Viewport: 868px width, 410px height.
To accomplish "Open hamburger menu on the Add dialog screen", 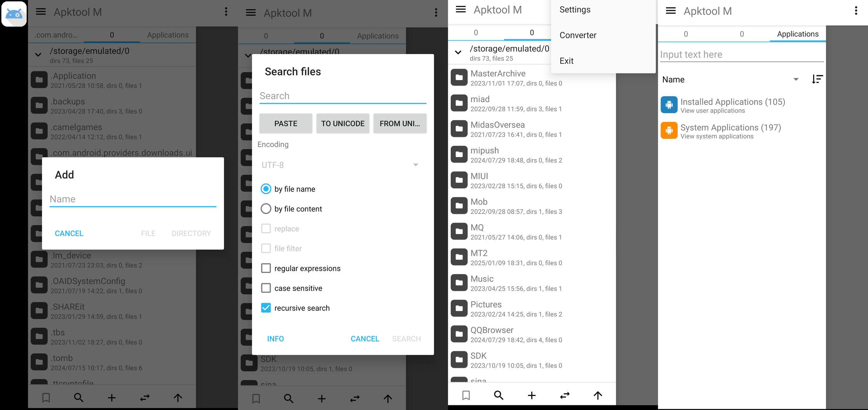I will 41,12.
